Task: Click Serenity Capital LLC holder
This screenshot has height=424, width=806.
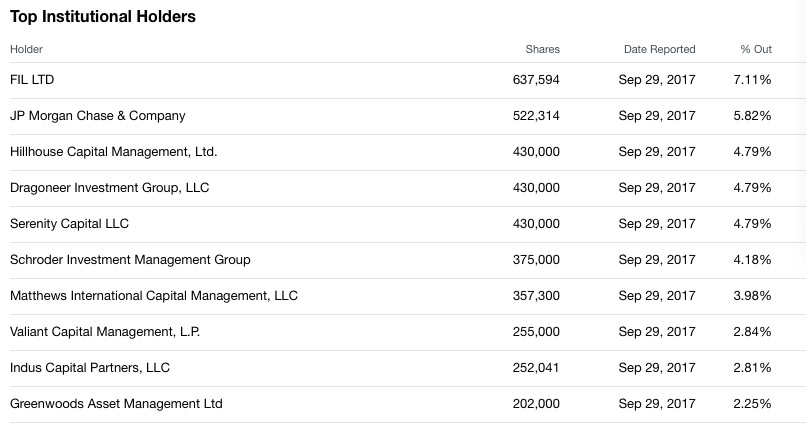Action: coord(69,224)
